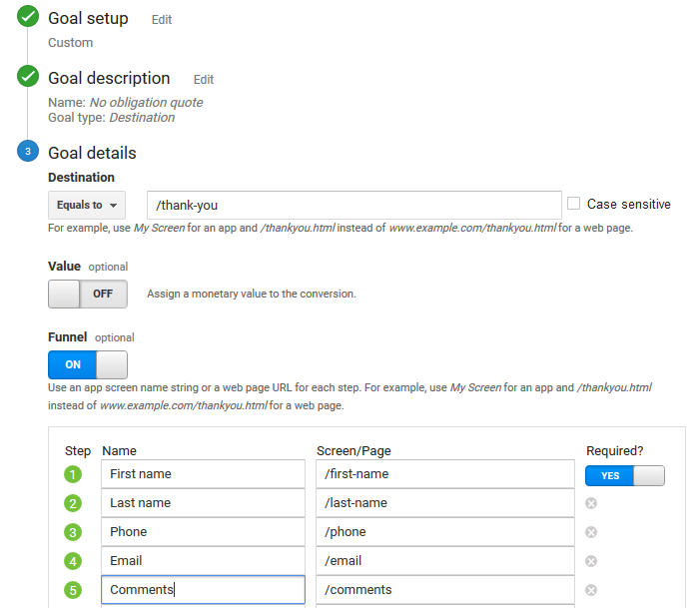Click the /thank-you destination field

coord(354,205)
